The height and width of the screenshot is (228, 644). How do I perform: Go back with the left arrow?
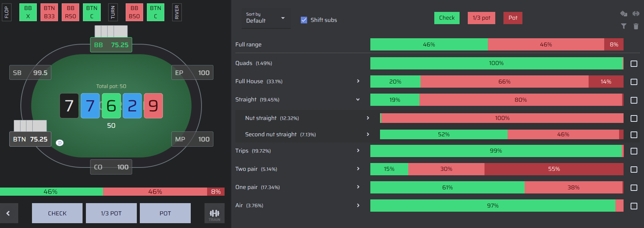pyautogui.click(x=9, y=213)
